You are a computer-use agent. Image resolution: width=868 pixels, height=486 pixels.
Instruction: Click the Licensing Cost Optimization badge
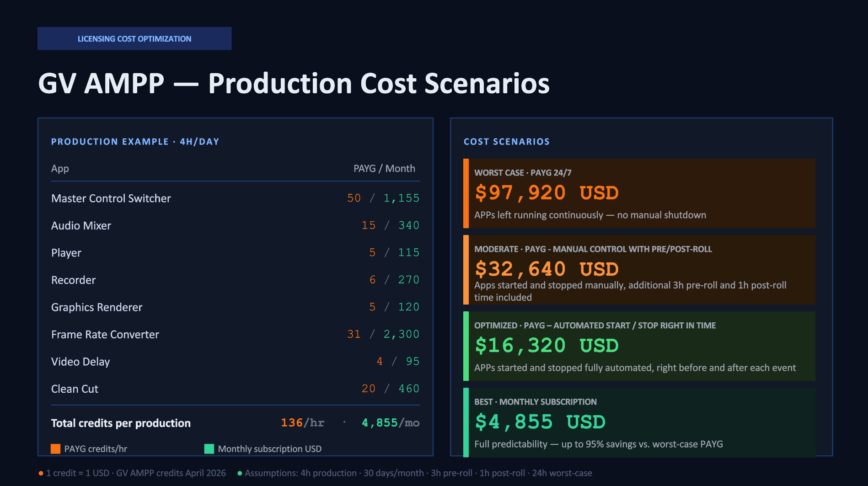[134, 39]
